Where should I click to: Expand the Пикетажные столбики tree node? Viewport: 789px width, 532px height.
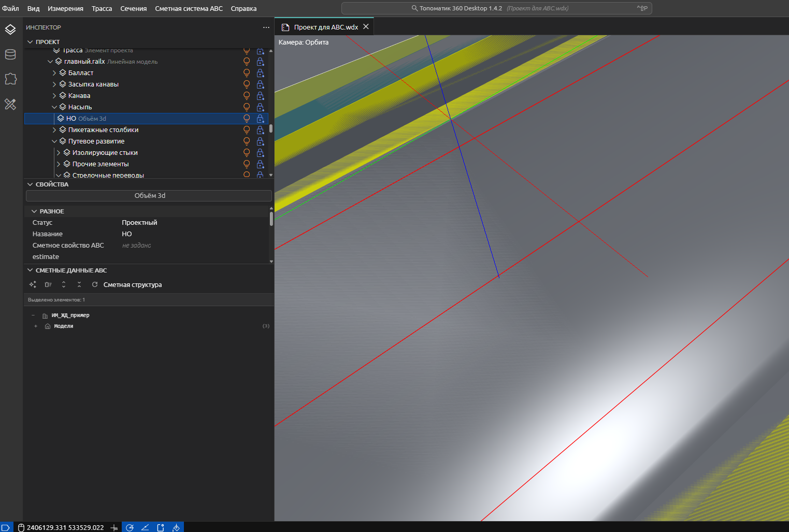click(x=54, y=130)
